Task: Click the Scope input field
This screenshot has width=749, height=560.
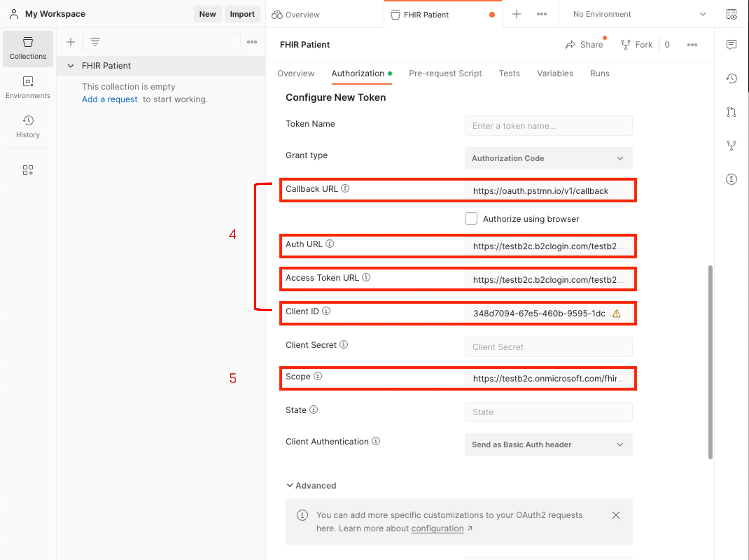Action: 549,378
